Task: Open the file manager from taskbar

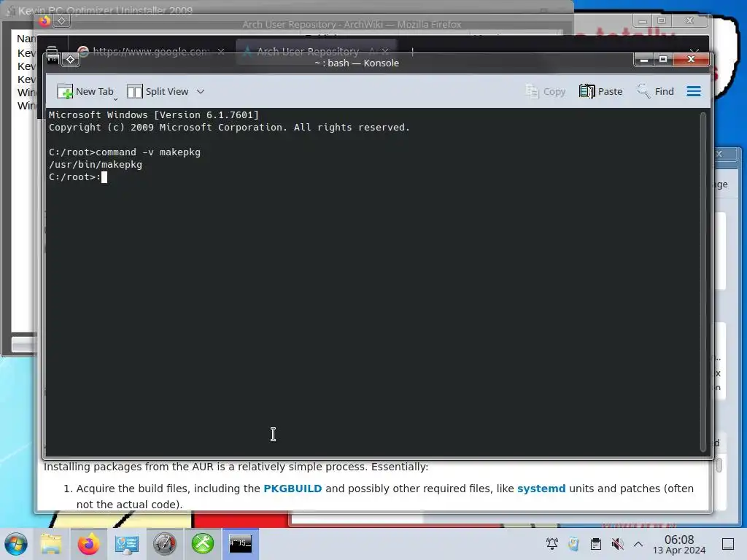Action: pyautogui.click(x=51, y=544)
